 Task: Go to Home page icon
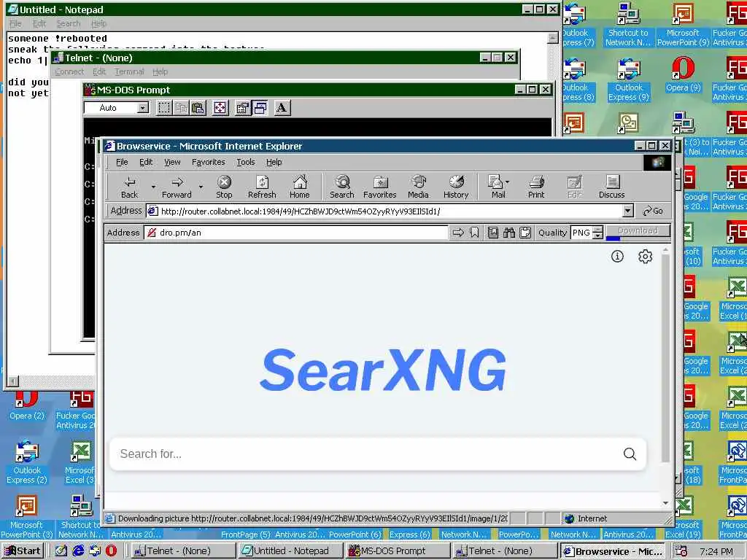pos(300,187)
